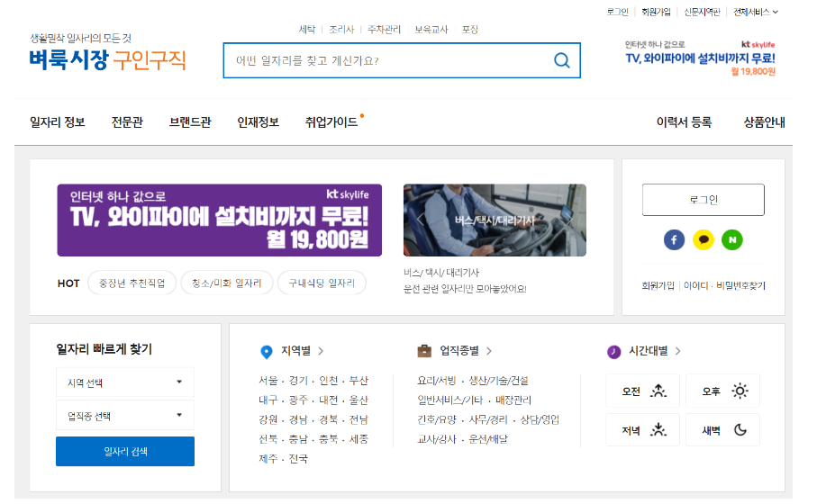Click the 조리사 suggested keyword
Image resolution: width=817 pixels, height=504 pixels.
click(341, 30)
